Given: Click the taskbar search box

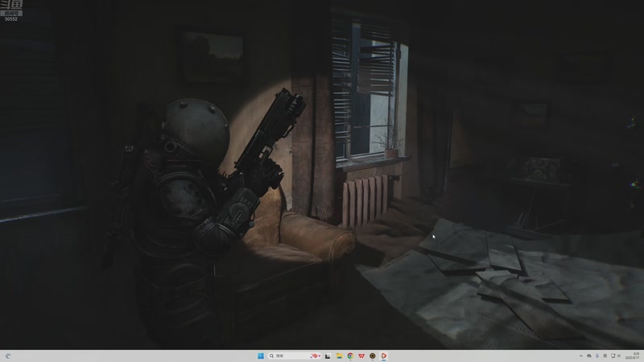Looking at the screenshot, I should 295,356.
